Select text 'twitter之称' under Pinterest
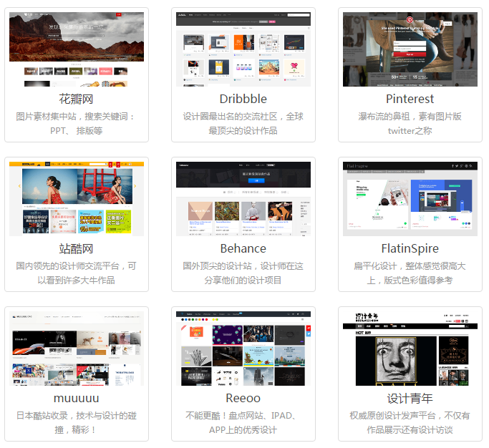Image resolution: width=489 pixels, height=448 pixels. 410,131
